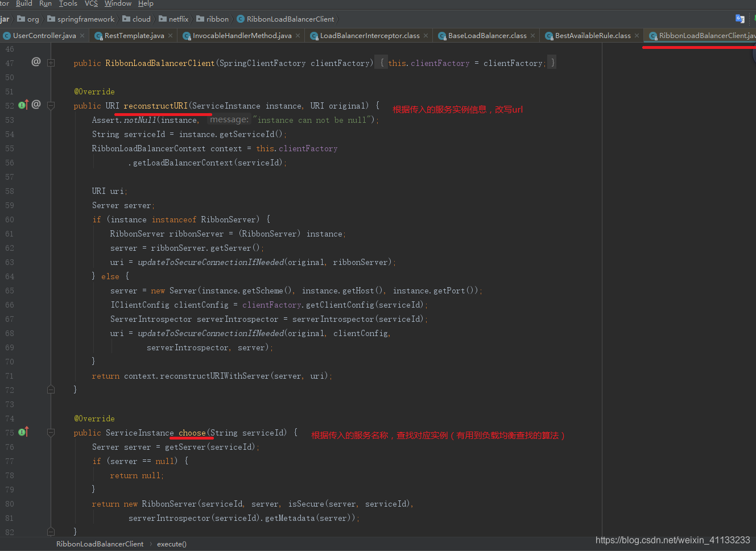The image size is (756, 551).
Task: Open the VCS menu
Action: (x=91, y=3)
